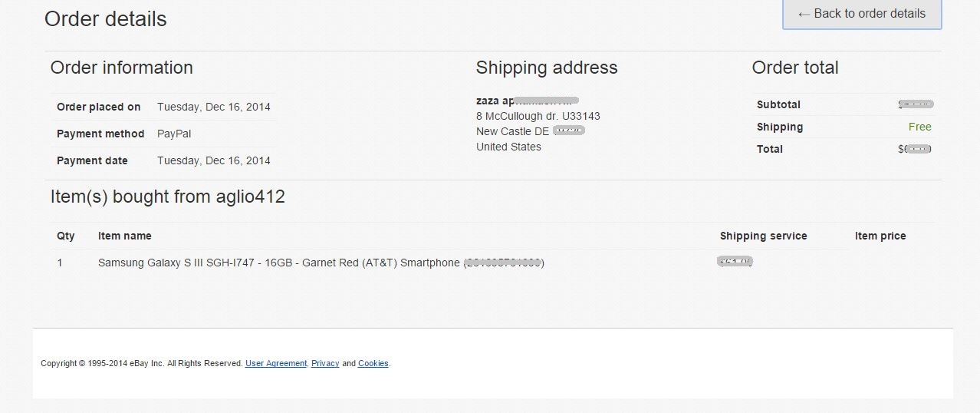Select the PayPal payment method value
The height and width of the screenshot is (413, 980).
[x=174, y=134]
